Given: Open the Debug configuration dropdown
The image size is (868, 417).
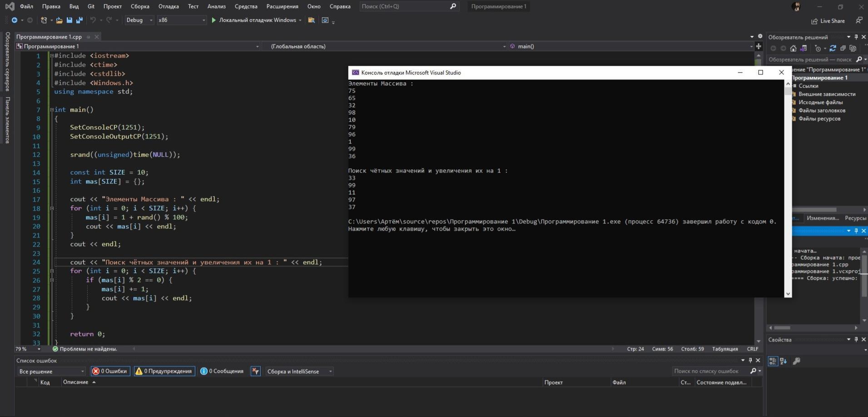Looking at the screenshot, I should pos(139,20).
